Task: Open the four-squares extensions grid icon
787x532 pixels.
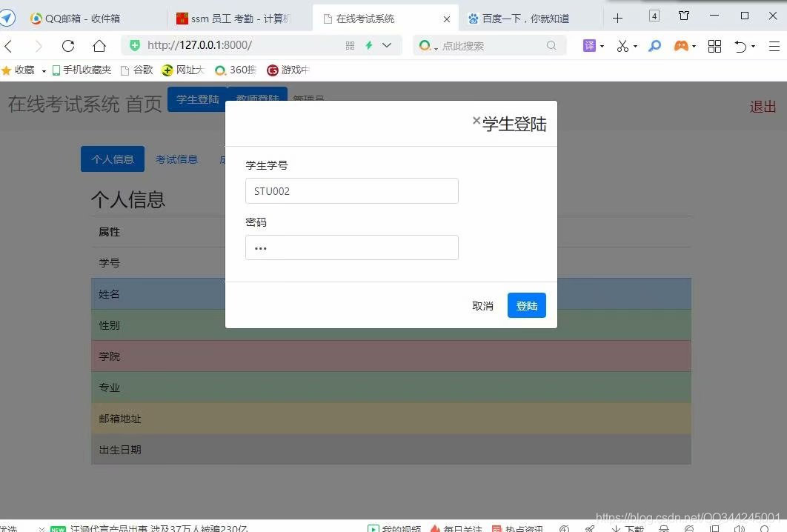Action: tap(714, 46)
